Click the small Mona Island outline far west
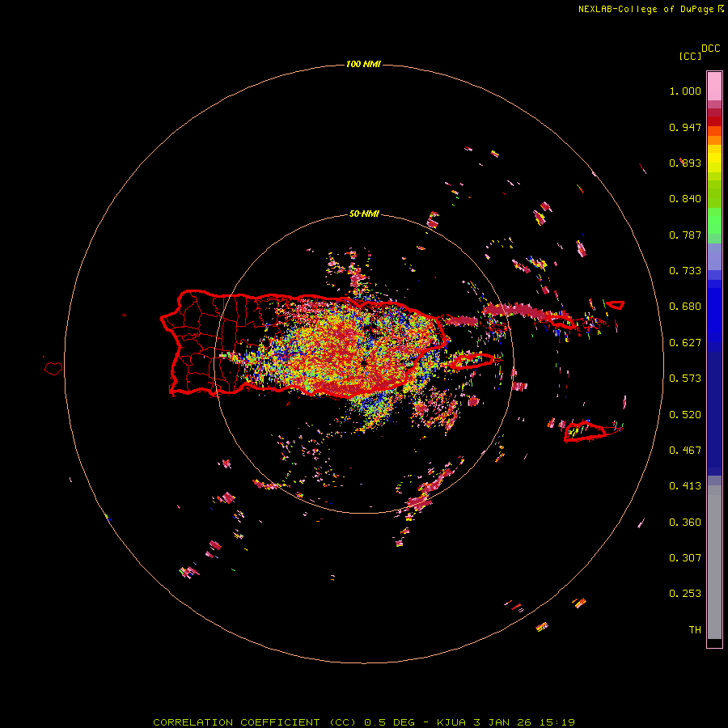This screenshot has height=728, width=728. click(53, 369)
